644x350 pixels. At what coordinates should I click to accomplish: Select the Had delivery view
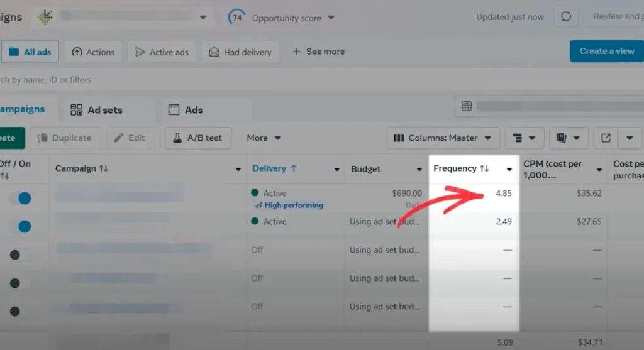click(240, 52)
